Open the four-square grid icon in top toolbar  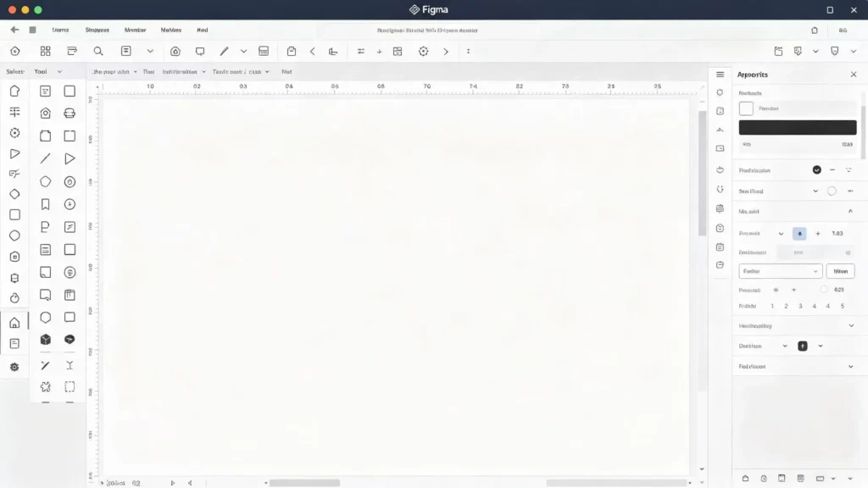[x=46, y=52]
